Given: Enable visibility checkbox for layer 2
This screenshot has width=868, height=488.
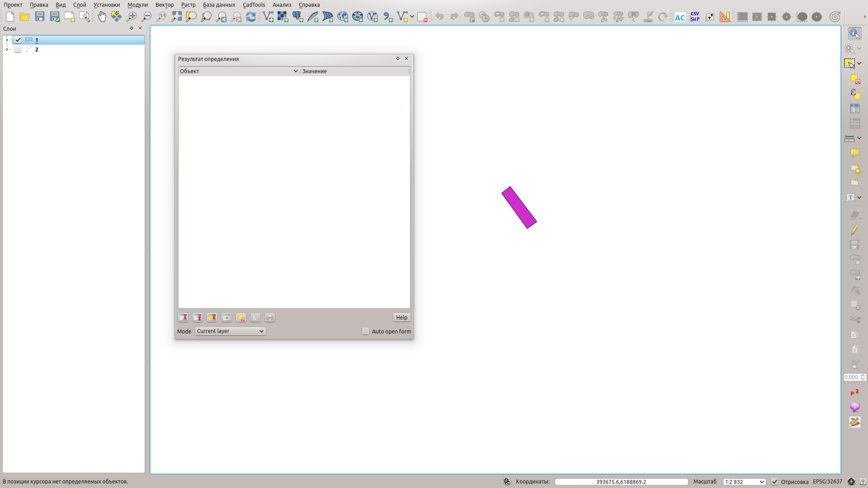Looking at the screenshot, I should point(18,49).
